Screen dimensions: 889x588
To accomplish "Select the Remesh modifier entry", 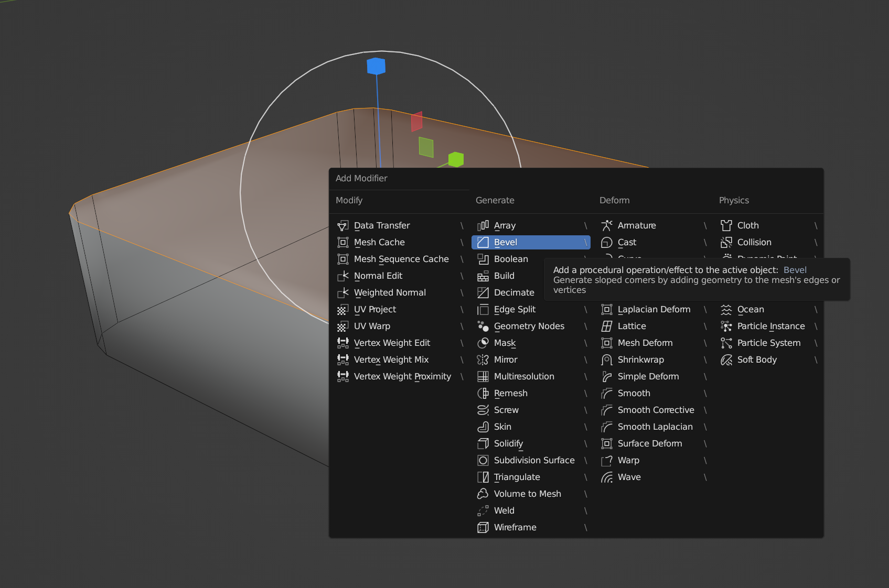I will tap(531, 394).
